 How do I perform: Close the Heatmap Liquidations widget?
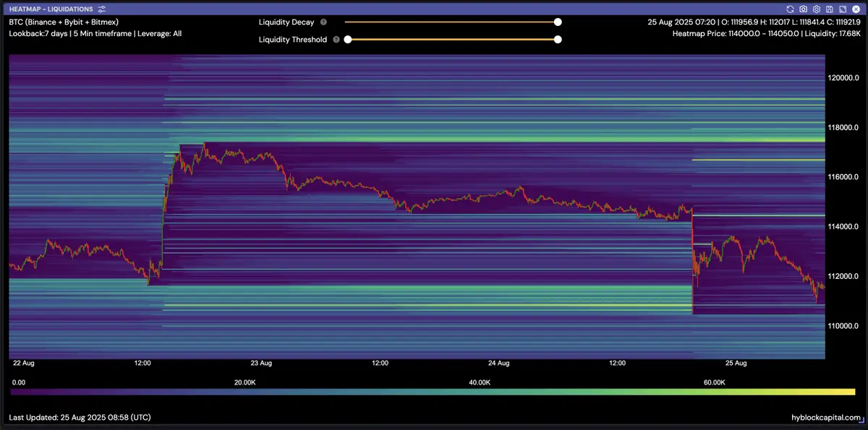click(x=856, y=9)
